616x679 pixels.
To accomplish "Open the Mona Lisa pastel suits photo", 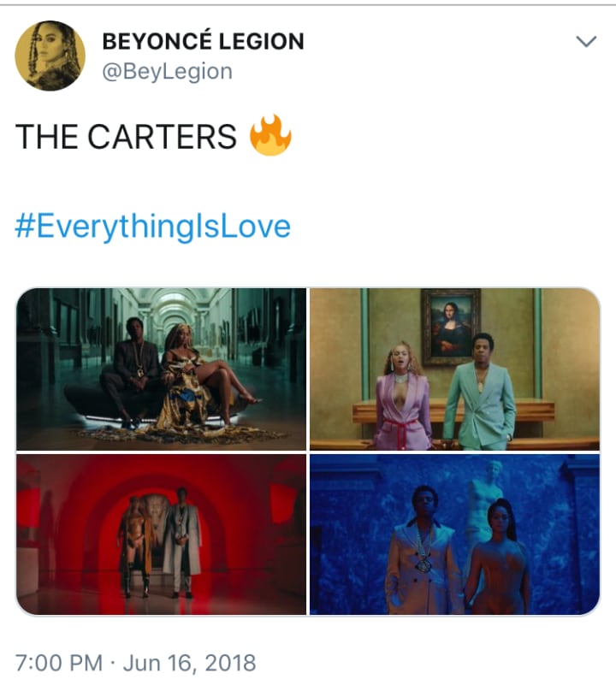I will point(455,369).
